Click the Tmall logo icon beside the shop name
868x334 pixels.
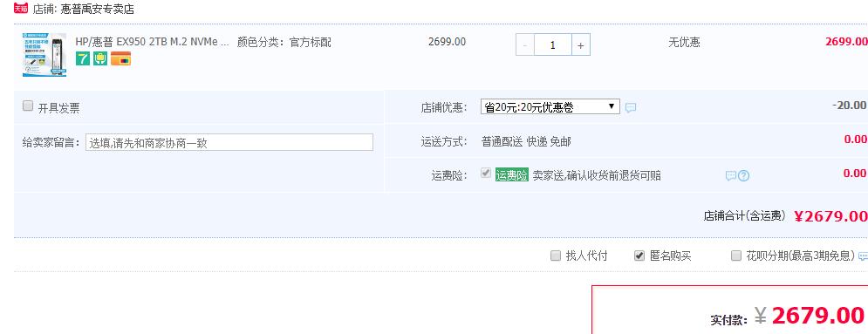tap(20, 9)
